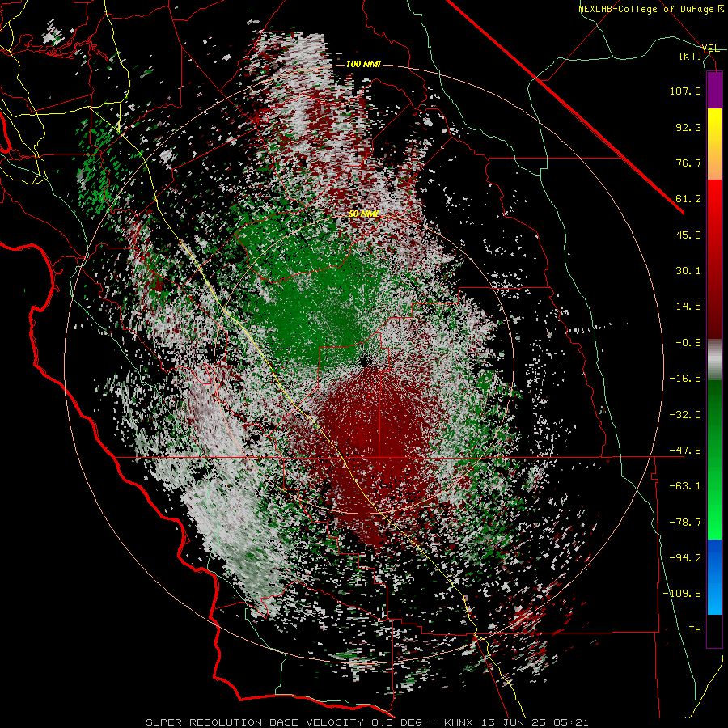Click the 92.3 legend value
The width and height of the screenshot is (728, 728).
point(688,127)
